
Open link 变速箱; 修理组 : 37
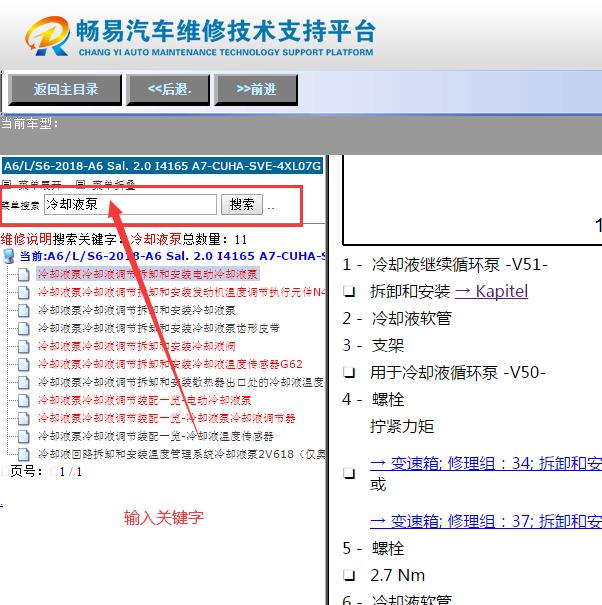click(486, 522)
